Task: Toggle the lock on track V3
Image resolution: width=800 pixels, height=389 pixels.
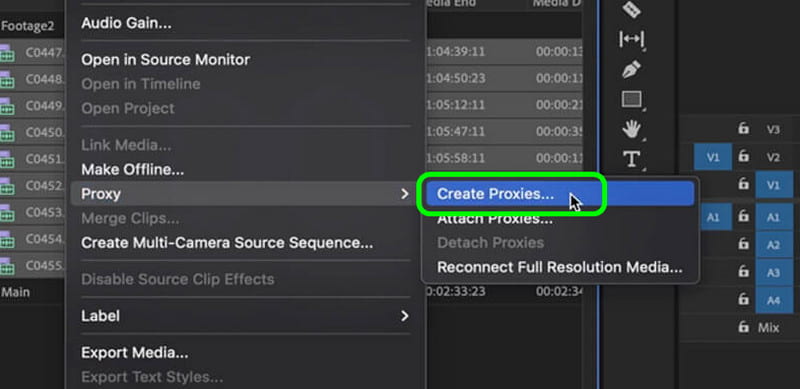Action: point(743,129)
